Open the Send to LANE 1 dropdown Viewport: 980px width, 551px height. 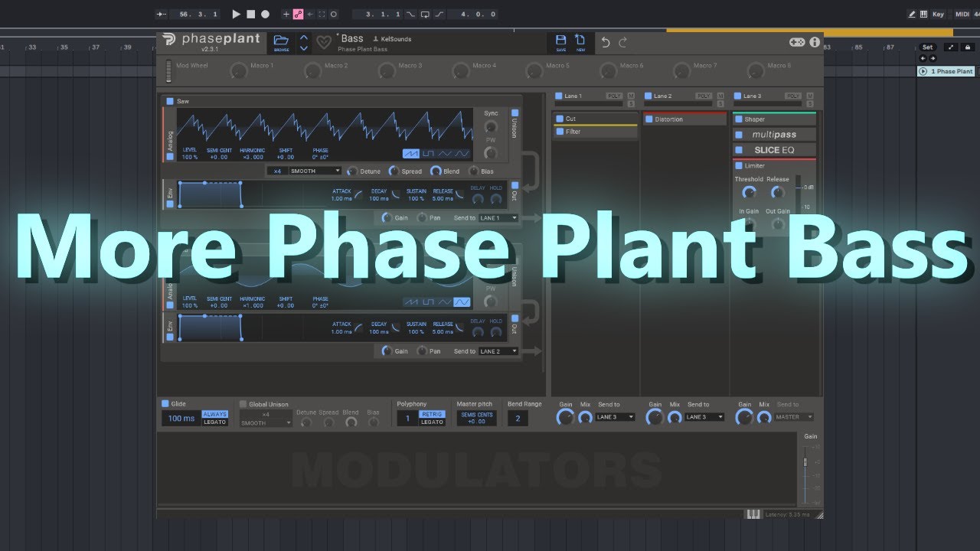[x=498, y=218]
